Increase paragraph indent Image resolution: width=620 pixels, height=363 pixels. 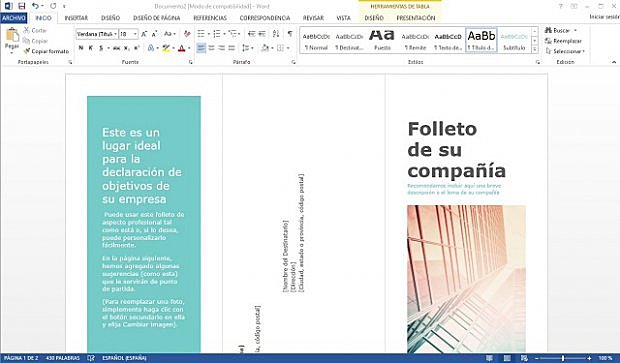(x=262, y=34)
